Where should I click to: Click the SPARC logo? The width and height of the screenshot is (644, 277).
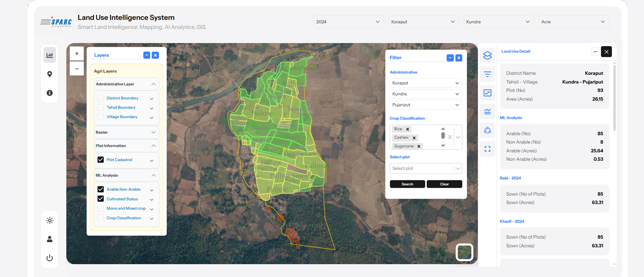tap(56, 21)
